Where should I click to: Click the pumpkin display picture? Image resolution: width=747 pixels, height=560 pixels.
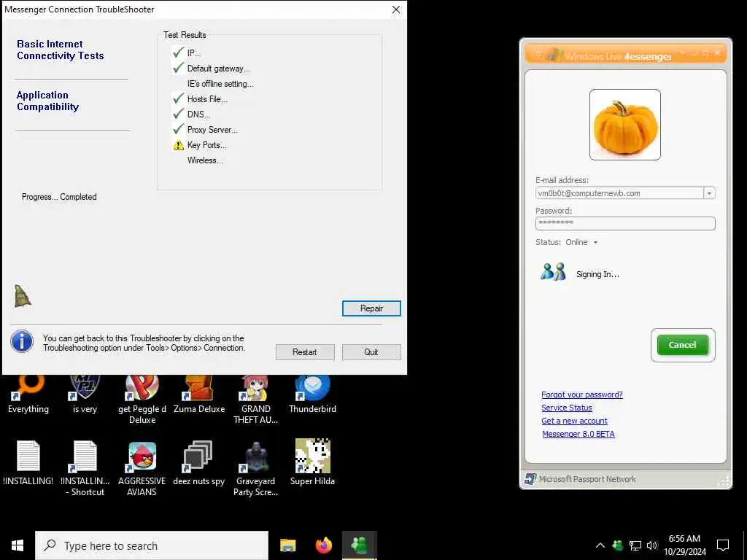(624, 125)
